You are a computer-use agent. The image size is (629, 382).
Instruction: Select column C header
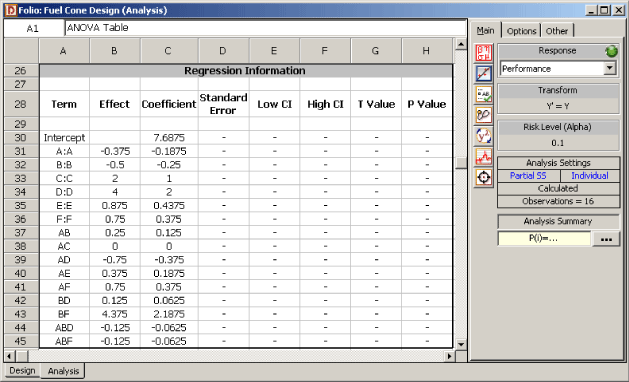click(x=168, y=51)
